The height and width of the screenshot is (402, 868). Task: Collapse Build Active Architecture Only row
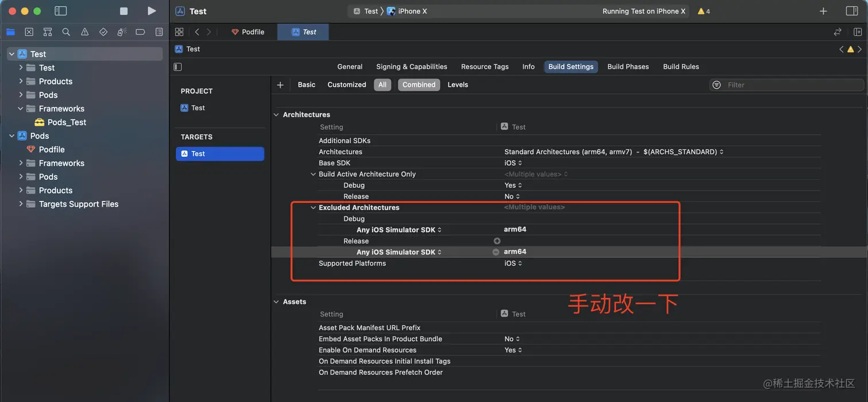(313, 174)
